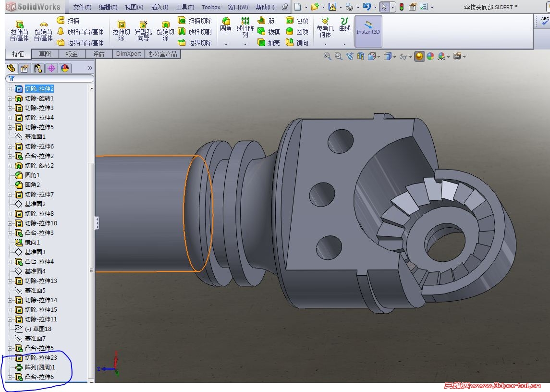The image size is (550, 392).
Task: Click the Draft (拔模) tool
Action: (269, 32)
